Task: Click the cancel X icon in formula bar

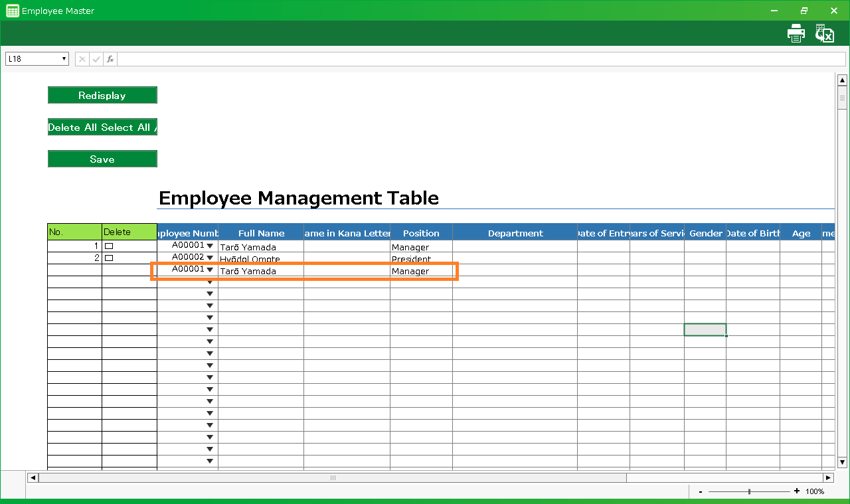Action: click(x=82, y=59)
